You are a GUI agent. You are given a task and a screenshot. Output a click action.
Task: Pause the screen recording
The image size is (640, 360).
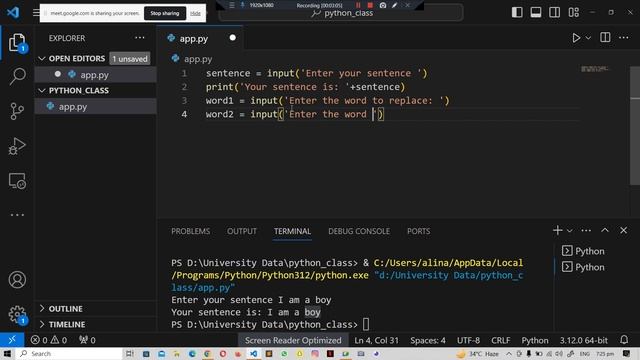[x=358, y=5]
